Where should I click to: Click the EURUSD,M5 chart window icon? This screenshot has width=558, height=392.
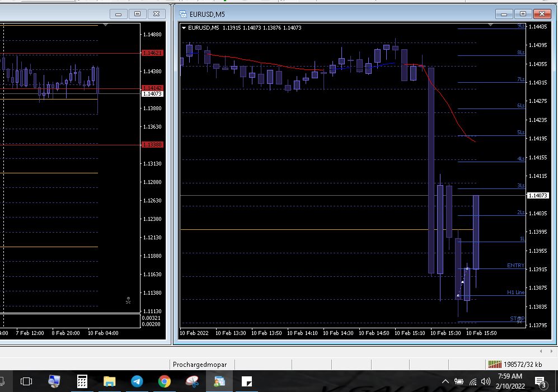pyautogui.click(x=182, y=13)
